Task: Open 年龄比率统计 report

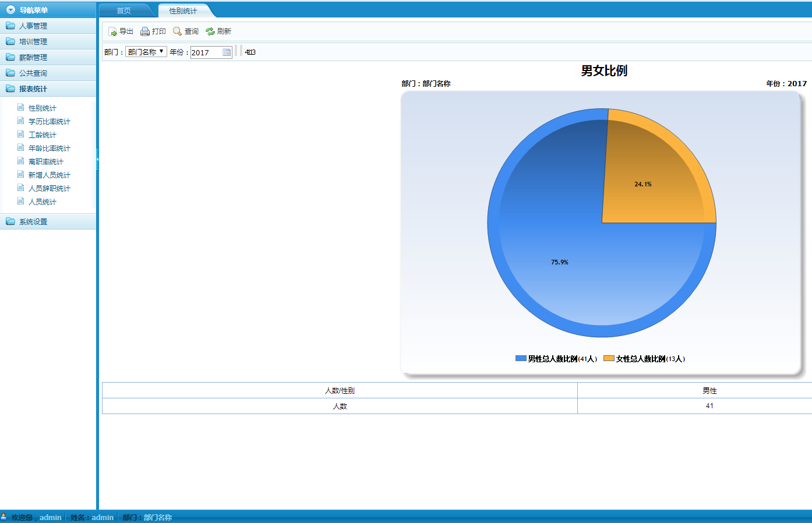Action: [50, 149]
